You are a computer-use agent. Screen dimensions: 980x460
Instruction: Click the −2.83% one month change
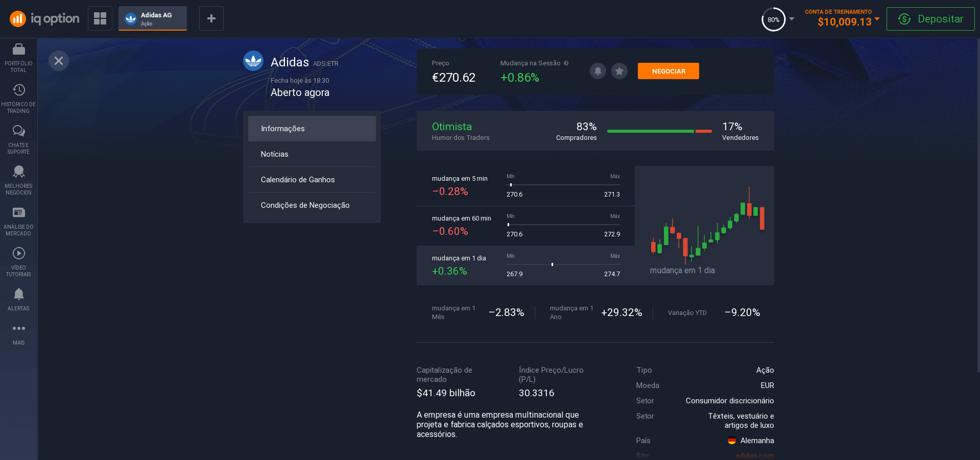[506, 312]
